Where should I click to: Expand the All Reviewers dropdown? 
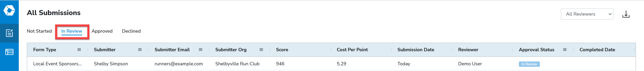(587, 14)
